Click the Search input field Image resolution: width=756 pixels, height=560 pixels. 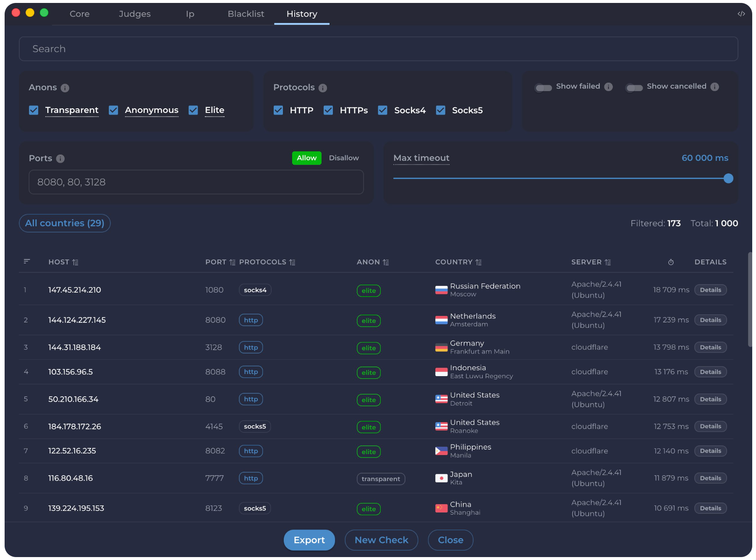tap(378, 49)
